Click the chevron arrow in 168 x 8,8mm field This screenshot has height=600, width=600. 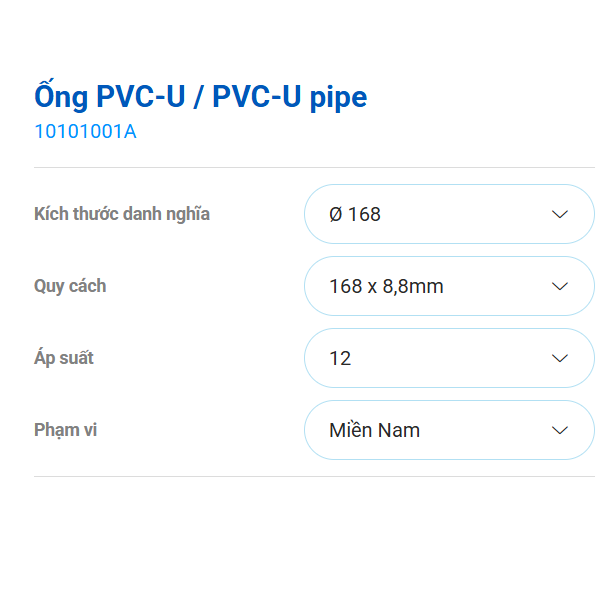pyautogui.click(x=560, y=286)
